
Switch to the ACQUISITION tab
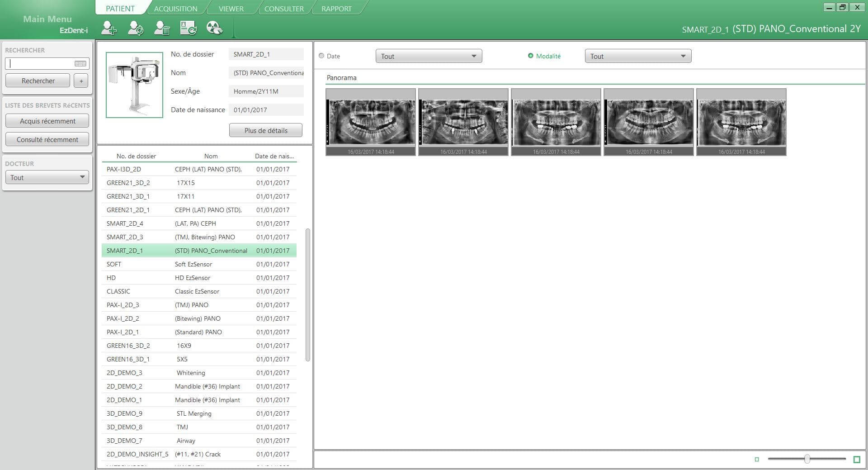pos(175,9)
